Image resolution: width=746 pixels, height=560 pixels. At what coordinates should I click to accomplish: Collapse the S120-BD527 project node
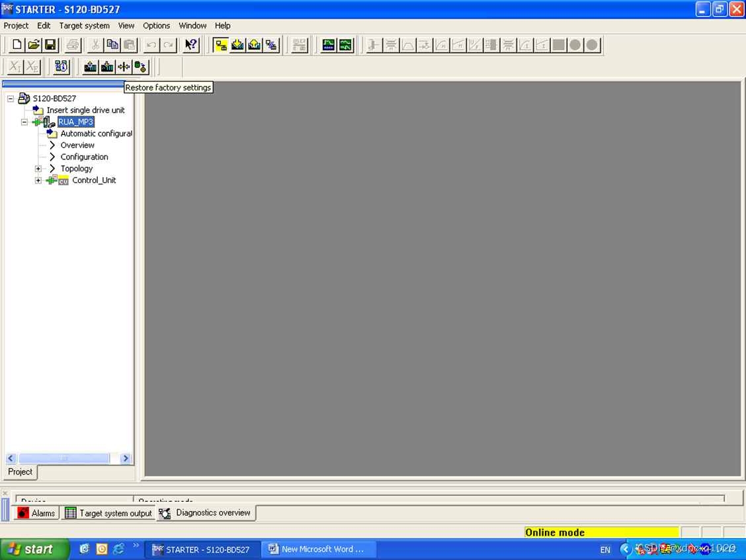[x=11, y=99]
